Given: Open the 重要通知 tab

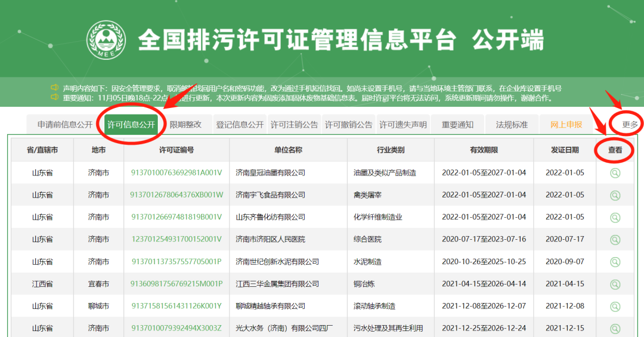Looking at the screenshot, I should tap(457, 125).
